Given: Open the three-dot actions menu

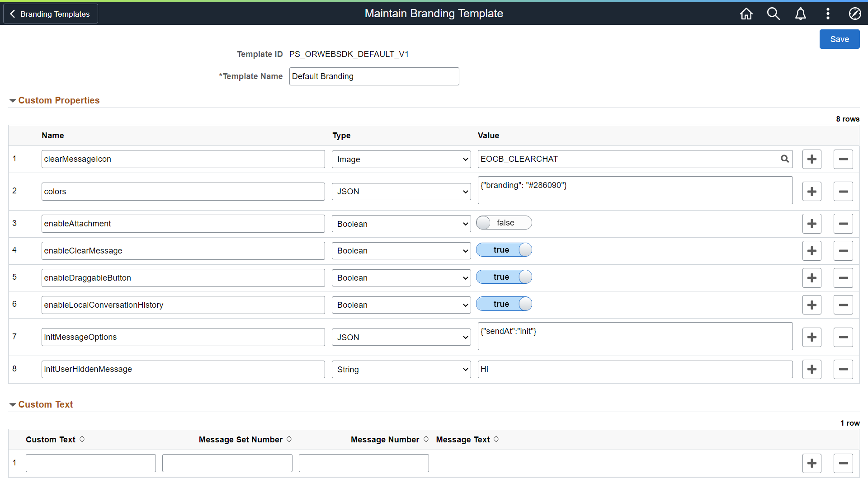Looking at the screenshot, I should [828, 14].
